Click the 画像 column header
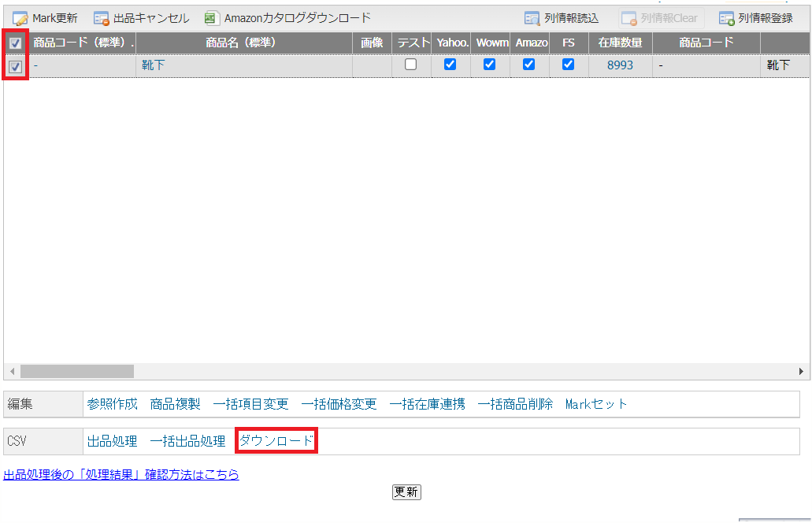Image resolution: width=812 pixels, height=523 pixels. coord(372,43)
